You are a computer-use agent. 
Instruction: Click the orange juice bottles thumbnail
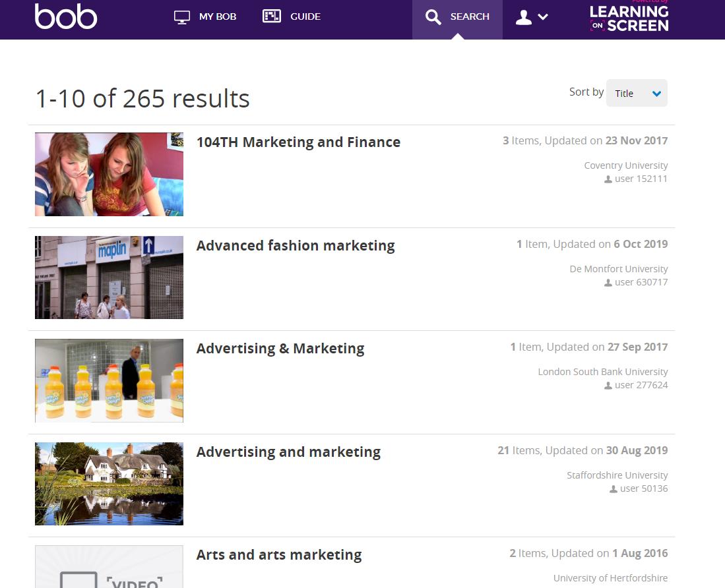point(109,380)
